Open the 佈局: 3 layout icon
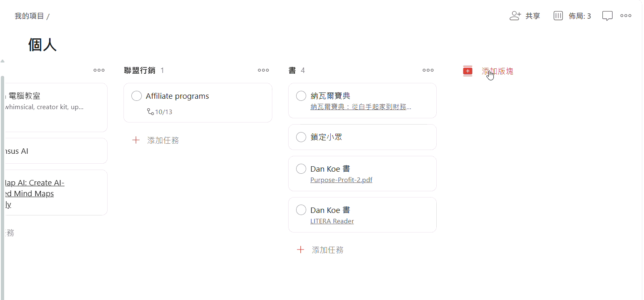The image size is (644, 300). point(558,15)
